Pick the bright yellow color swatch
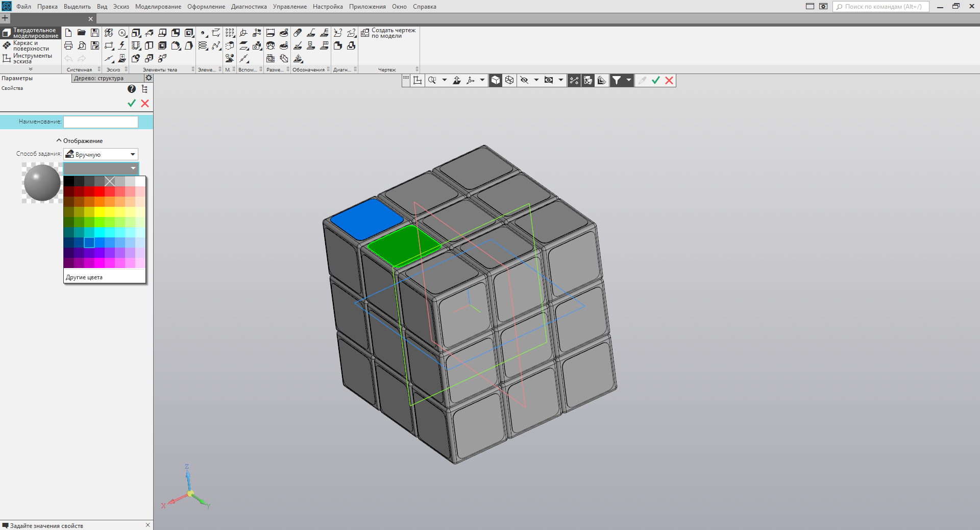This screenshot has width=980, height=530. pos(100,212)
